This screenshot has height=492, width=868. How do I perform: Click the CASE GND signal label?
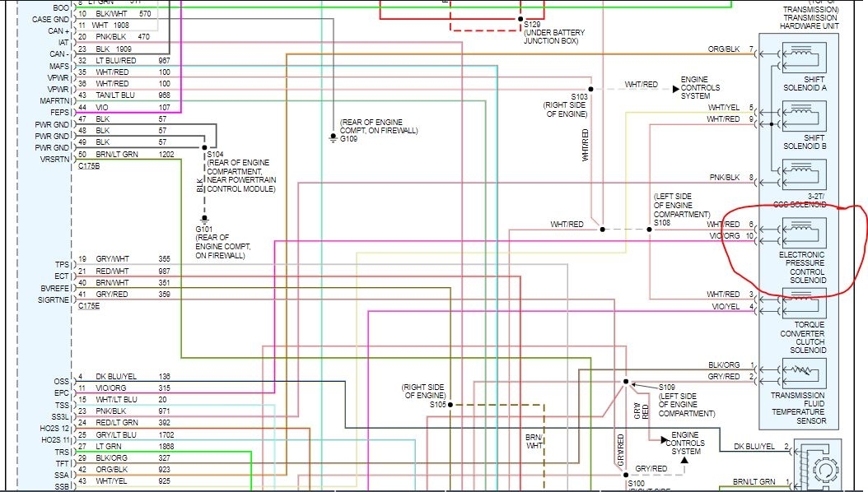[x=50, y=20]
